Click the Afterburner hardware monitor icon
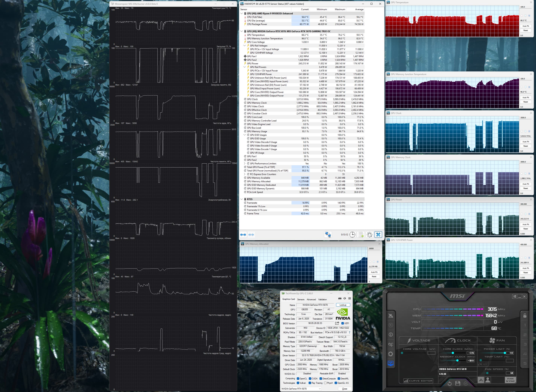Screen dimensions: 536x392 391,363
